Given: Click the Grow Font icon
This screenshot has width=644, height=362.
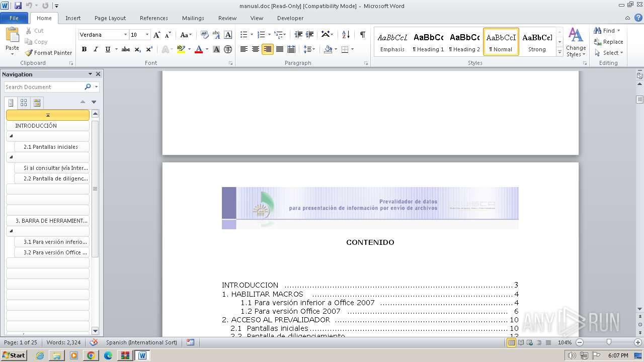Looking at the screenshot, I should coord(157,35).
